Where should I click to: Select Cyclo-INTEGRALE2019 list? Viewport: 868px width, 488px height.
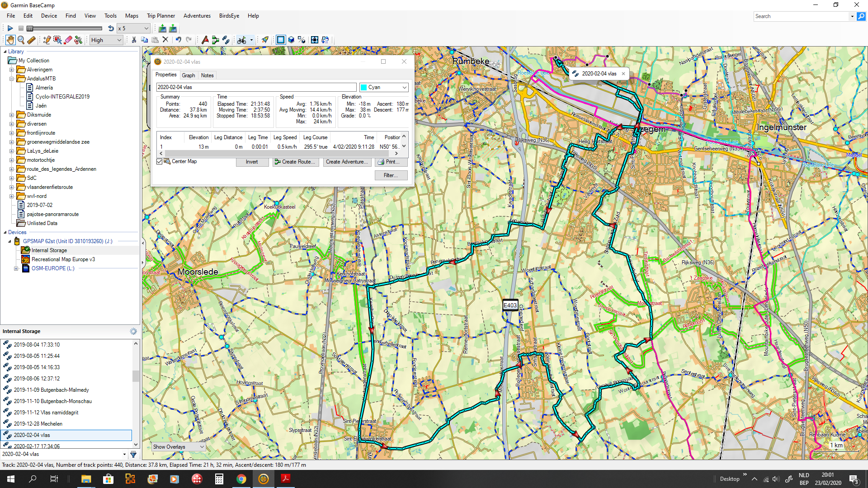(x=62, y=97)
